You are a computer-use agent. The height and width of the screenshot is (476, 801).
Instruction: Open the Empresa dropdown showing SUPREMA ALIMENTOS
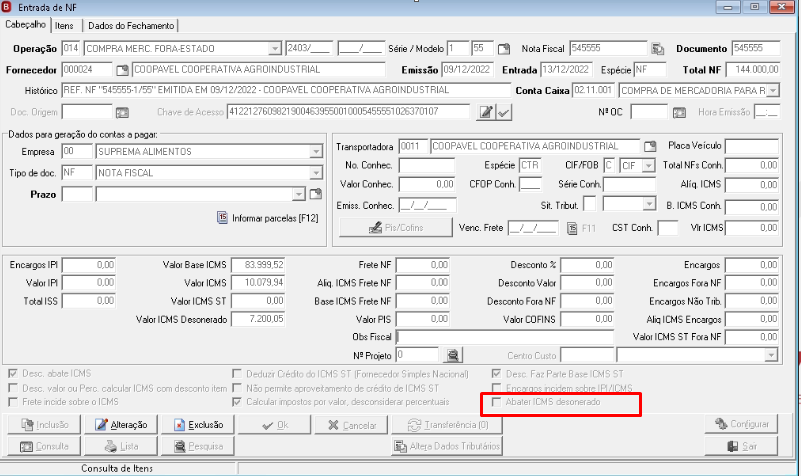pyautogui.click(x=316, y=152)
